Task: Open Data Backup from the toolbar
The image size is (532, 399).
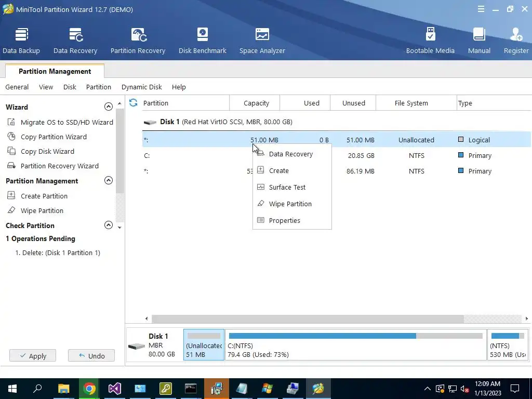Action: pos(21,41)
